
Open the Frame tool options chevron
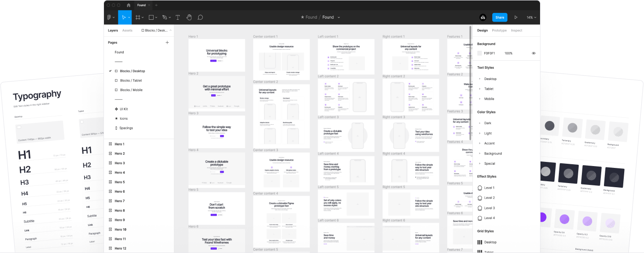tap(143, 17)
